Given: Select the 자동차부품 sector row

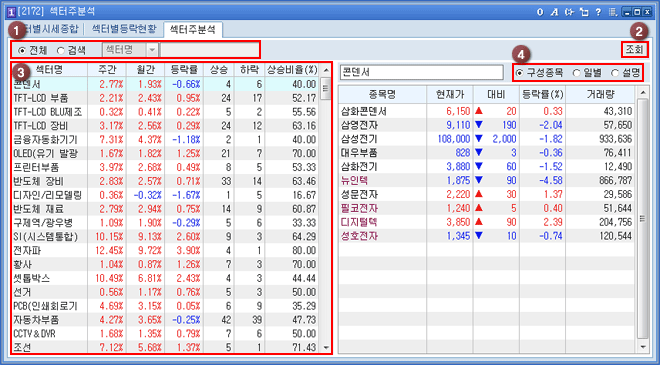Looking at the screenshot, I should (165, 320).
